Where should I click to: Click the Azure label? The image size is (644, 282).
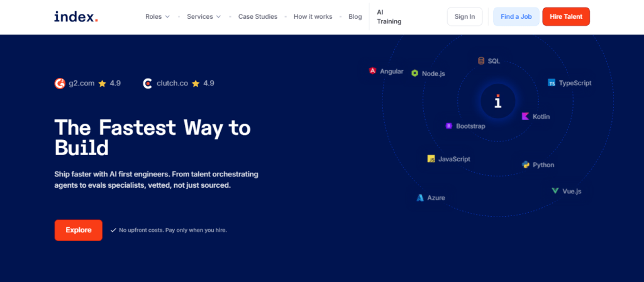pos(436,198)
